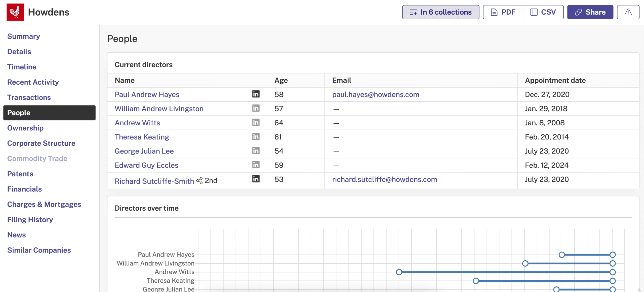
Task: Click appointment date Jan. 29, 2018
Action: (x=546, y=109)
